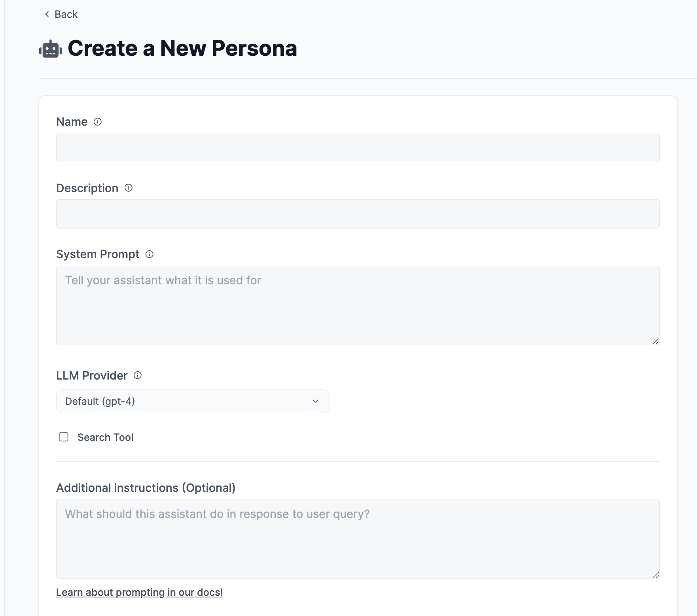Screen dimensions: 697x616
Task: Click the System Prompt info icon
Action: 149,255
